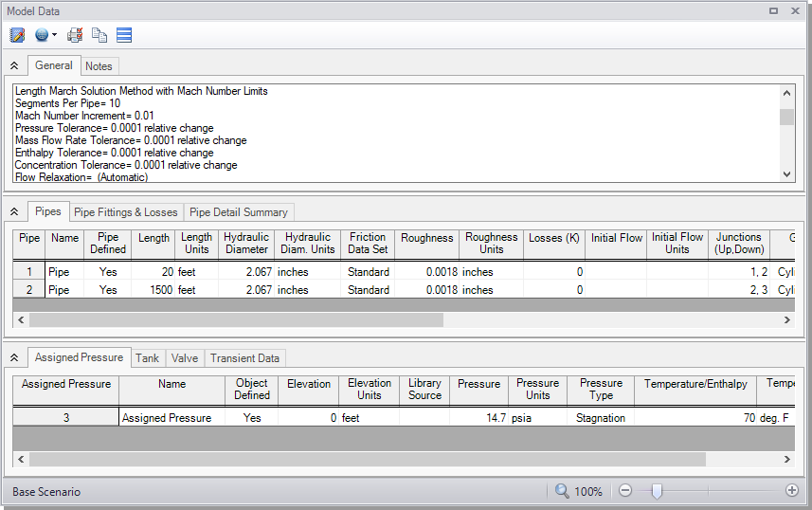
Task: Open the Valve tab
Action: (x=185, y=358)
